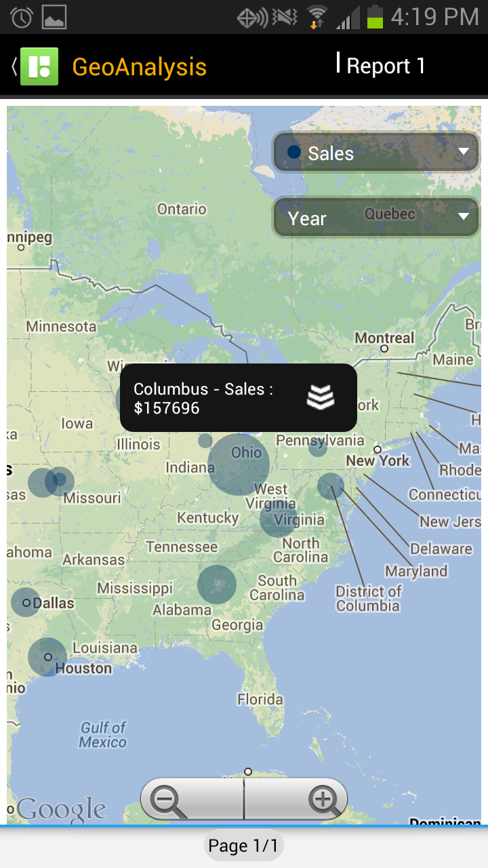Tap the Columbus - Sales tooltip text
Image resolution: width=488 pixels, height=868 pixels.
click(203, 398)
